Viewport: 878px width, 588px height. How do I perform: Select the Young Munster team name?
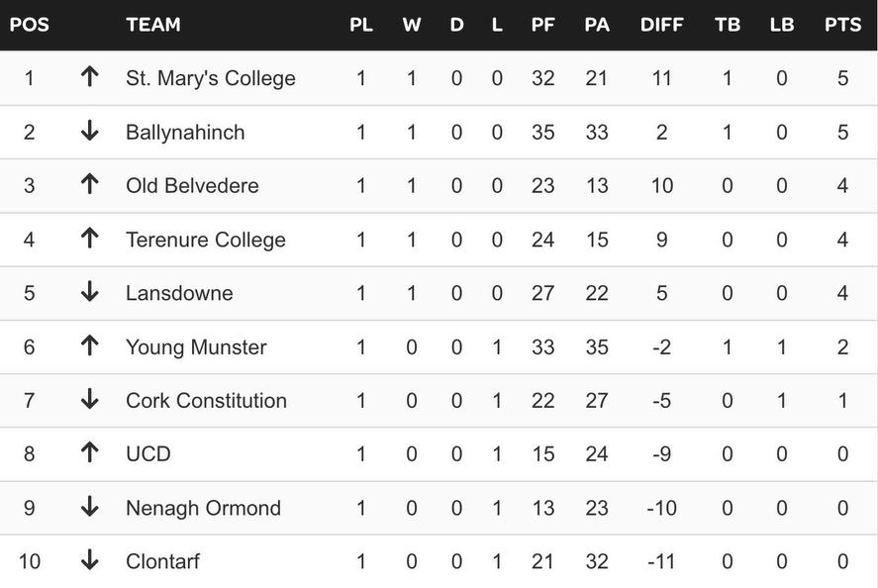[196, 346]
